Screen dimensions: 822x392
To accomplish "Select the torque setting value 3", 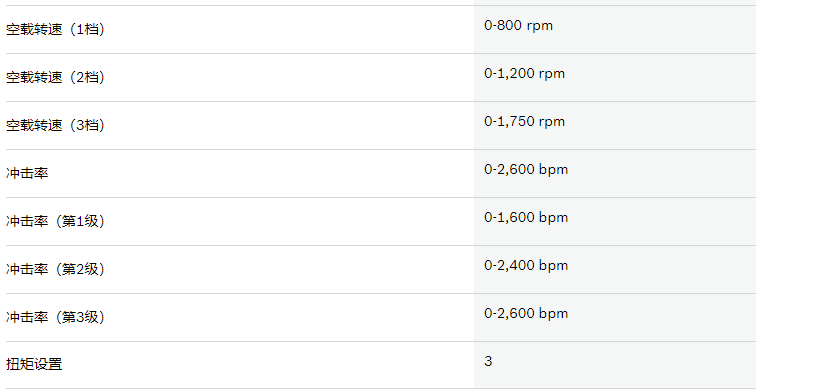I will point(488,361).
